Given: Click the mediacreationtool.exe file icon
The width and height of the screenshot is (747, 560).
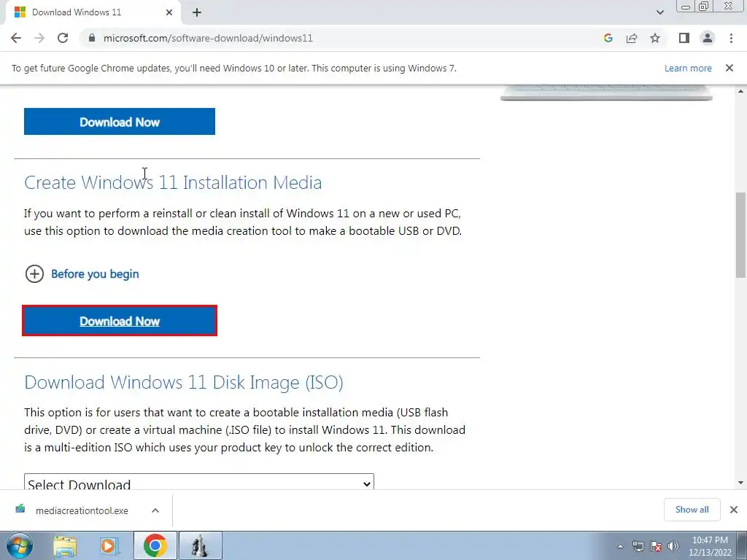Looking at the screenshot, I should point(20,510).
